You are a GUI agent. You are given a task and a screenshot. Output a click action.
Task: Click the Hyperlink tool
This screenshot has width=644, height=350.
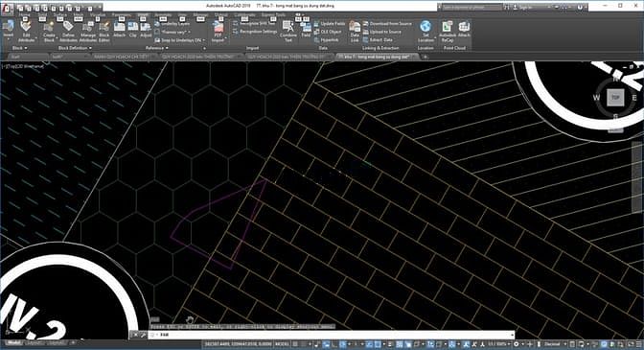coord(327,40)
